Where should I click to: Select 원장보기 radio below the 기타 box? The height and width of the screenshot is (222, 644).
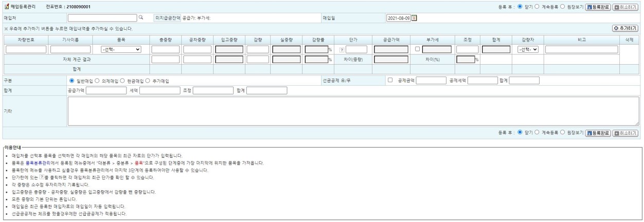[562, 133]
